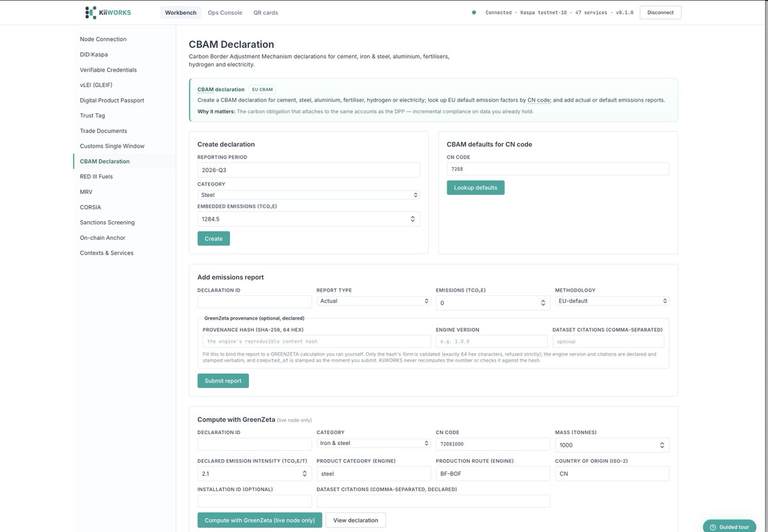768x532 pixels.
Task: Click the Reporting Period field
Action: 308,170
